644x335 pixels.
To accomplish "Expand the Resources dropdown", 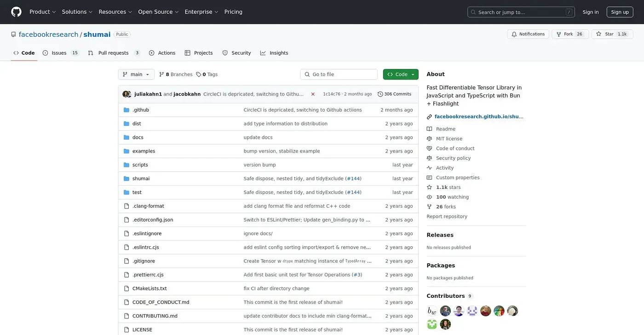I will [115, 12].
